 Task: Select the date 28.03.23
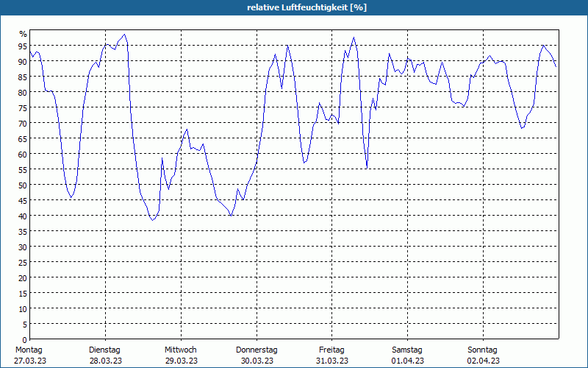point(106,361)
